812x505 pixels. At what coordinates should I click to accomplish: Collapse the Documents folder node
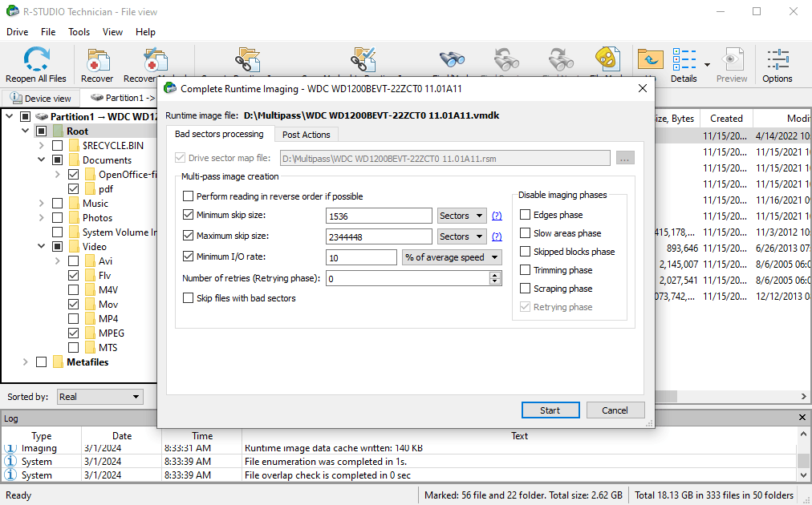(42, 160)
